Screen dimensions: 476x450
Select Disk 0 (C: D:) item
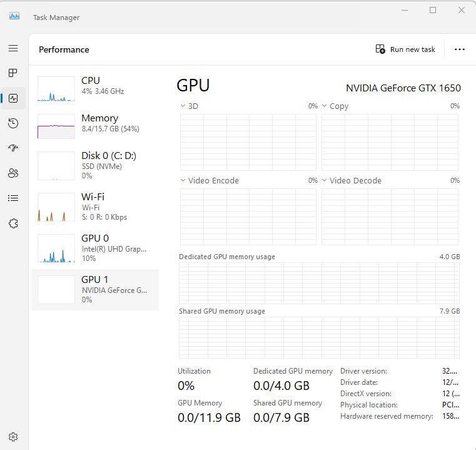[x=95, y=166]
